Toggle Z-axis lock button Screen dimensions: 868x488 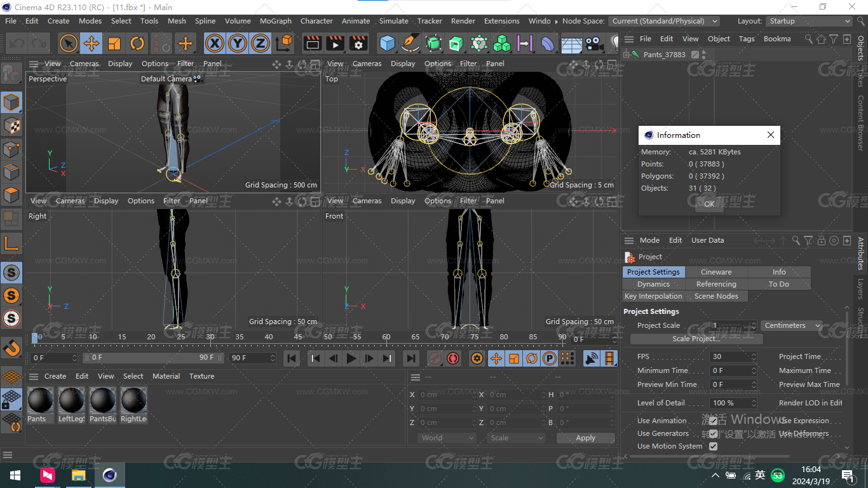click(260, 43)
